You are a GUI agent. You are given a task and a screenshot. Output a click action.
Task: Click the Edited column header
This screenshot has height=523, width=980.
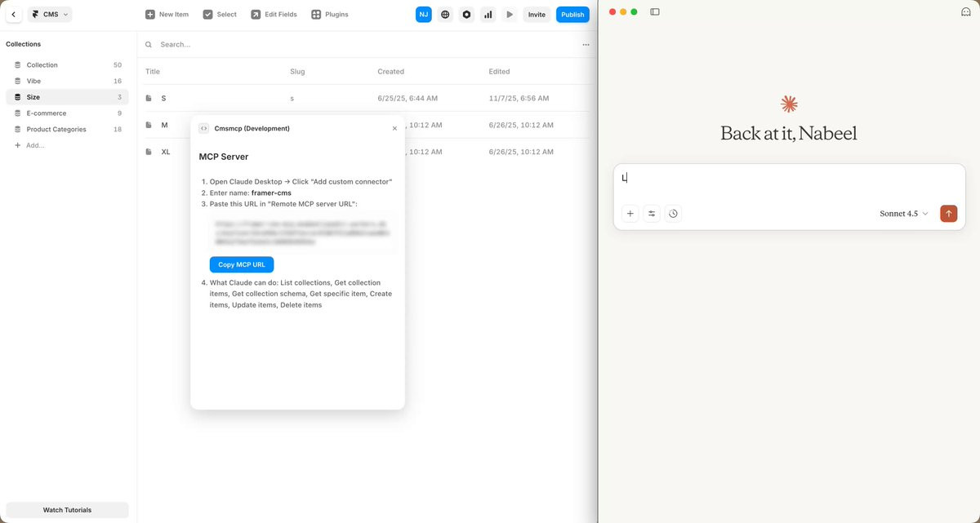(x=499, y=72)
